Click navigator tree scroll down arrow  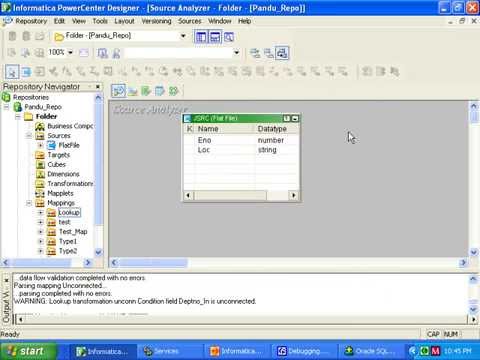98,252
